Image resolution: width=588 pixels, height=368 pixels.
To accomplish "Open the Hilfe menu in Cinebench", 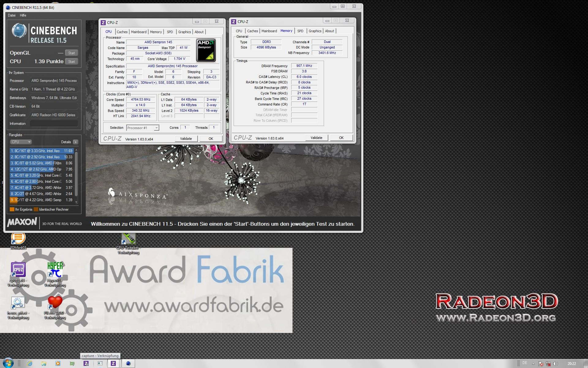I will [23, 15].
